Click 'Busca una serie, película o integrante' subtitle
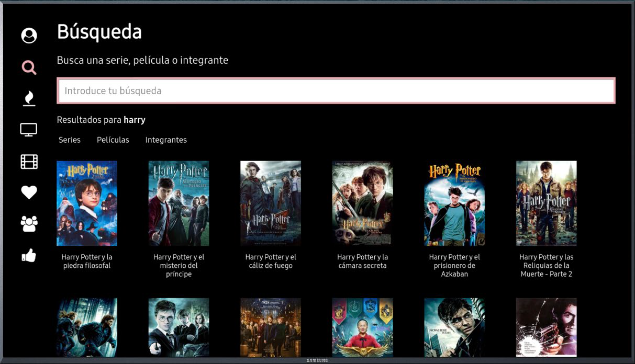This screenshot has height=364, width=635. tap(142, 60)
